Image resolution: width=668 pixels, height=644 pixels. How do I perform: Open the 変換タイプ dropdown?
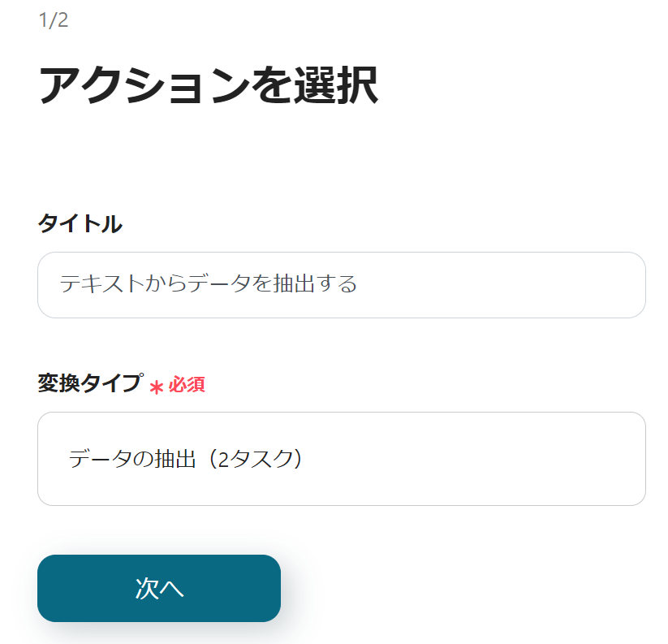tap(341, 459)
